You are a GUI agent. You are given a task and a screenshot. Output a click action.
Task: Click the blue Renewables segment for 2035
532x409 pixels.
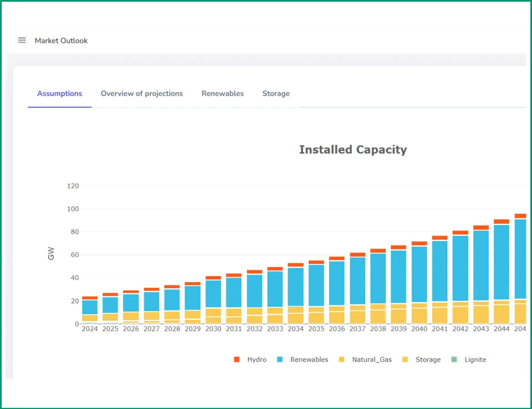[x=316, y=285]
